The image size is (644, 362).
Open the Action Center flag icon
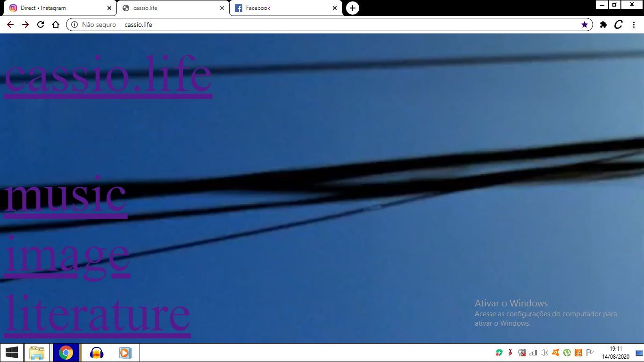coord(589,353)
